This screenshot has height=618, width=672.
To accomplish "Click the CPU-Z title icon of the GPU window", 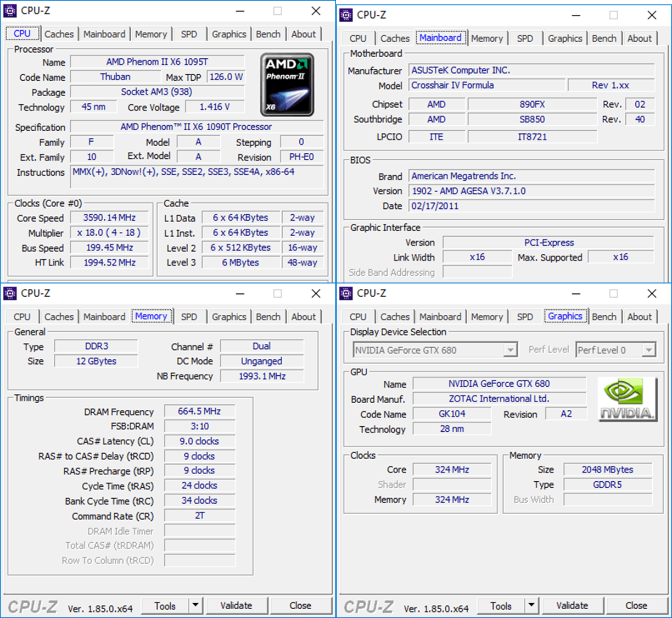I will (x=346, y=293).
